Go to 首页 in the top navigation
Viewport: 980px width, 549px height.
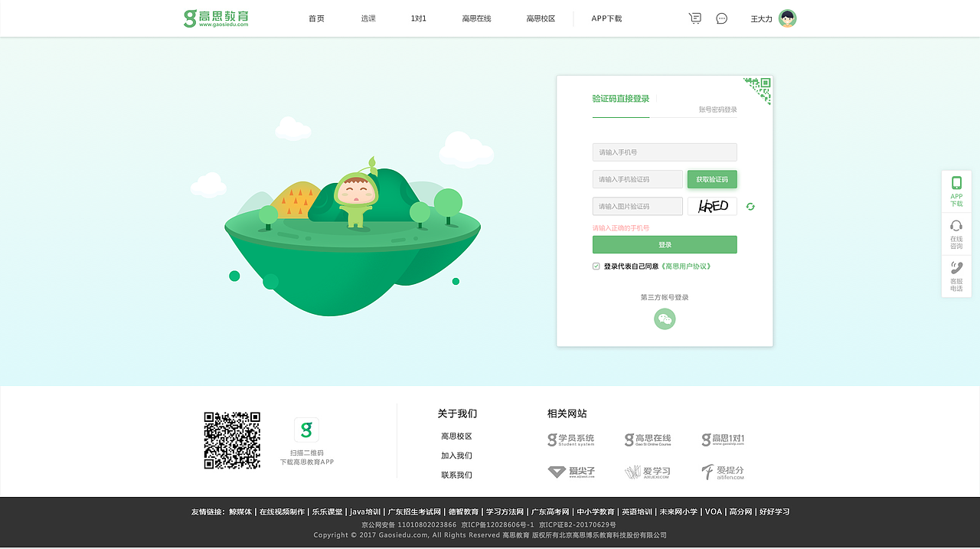[x=316, y=18]
